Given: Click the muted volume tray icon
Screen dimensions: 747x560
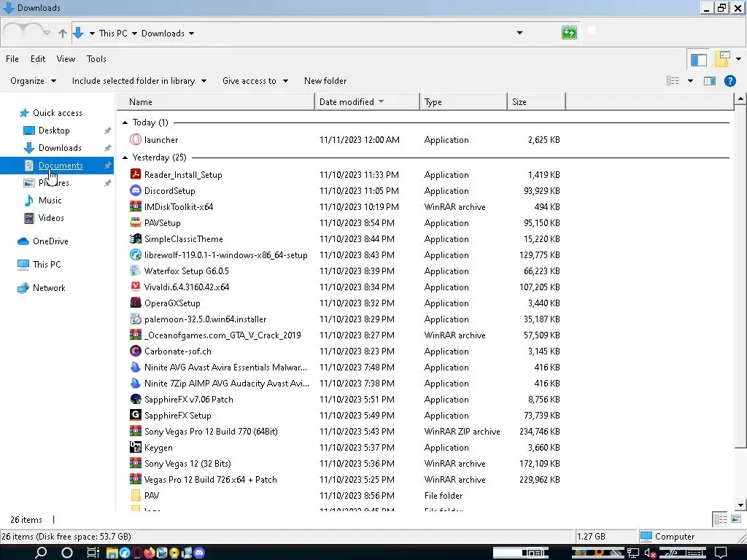Looking at the screenshot, I should point(650,553).
